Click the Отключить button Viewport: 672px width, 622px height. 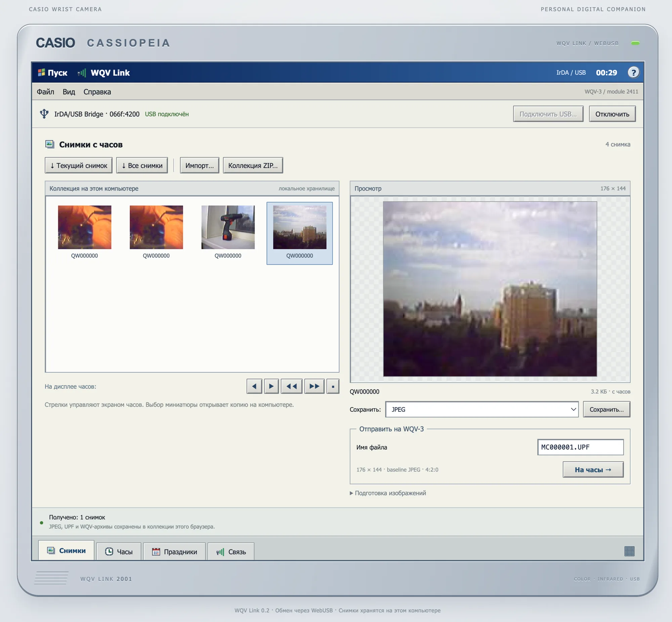click(x=612, y=114)
